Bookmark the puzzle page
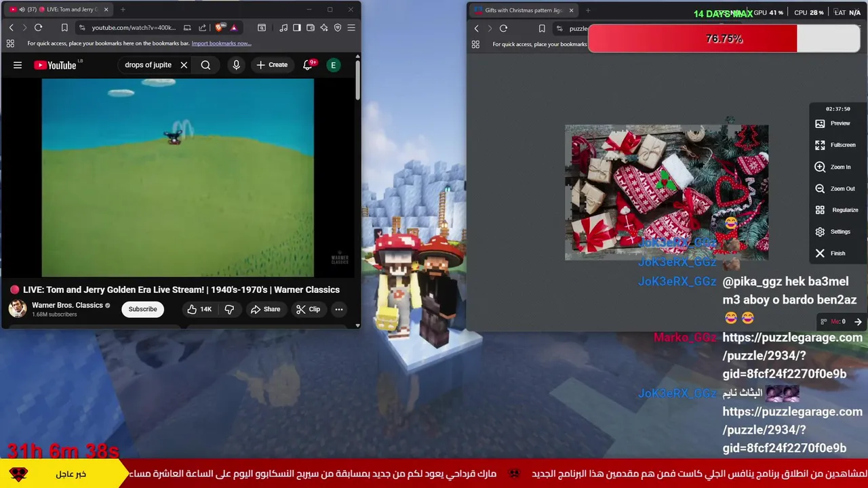The image size is (868, 488). 542,28
